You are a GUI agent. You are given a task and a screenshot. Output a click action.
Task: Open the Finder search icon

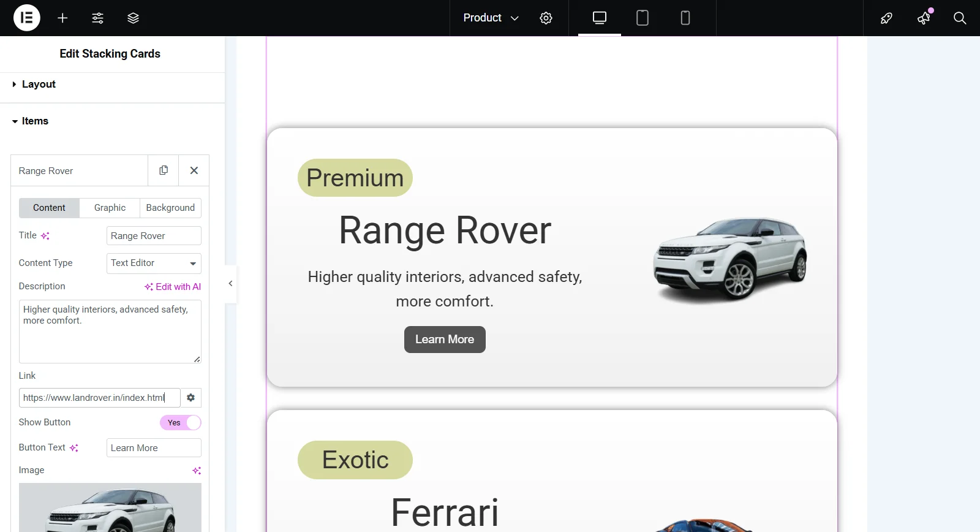point(960,18)
